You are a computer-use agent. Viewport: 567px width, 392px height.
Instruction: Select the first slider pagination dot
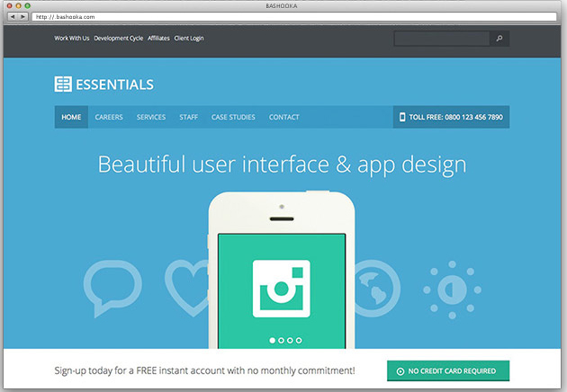[271, 341]
